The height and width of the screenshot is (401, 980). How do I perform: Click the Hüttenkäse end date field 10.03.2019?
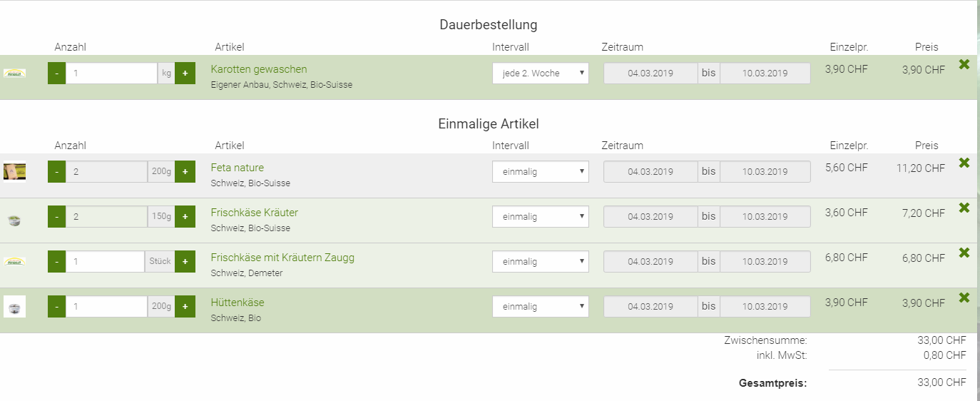click(765, 307)
